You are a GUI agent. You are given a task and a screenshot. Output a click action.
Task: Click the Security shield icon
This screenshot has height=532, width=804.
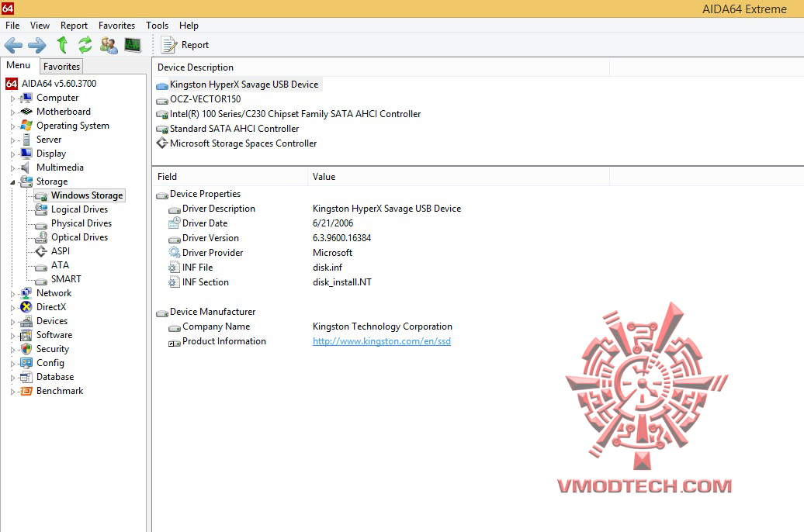pyautogui.click(x=26, y=349)
